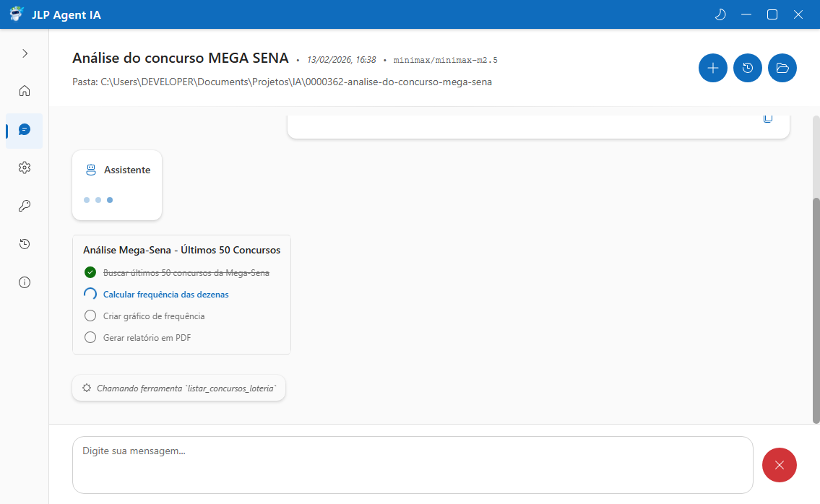Click the tool call status listar_concursos_loteria
The height and width of the screenshot is (504, 820).
point(179,388)
